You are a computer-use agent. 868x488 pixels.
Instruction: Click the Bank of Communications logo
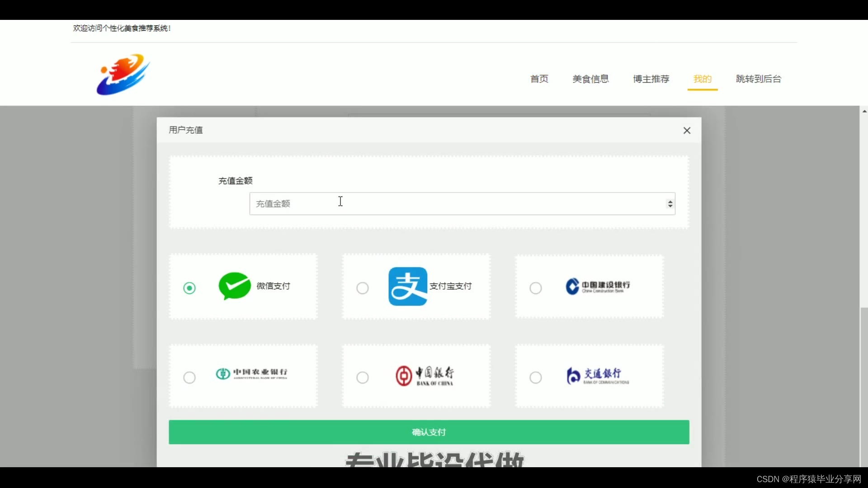(x=597, y=376)
